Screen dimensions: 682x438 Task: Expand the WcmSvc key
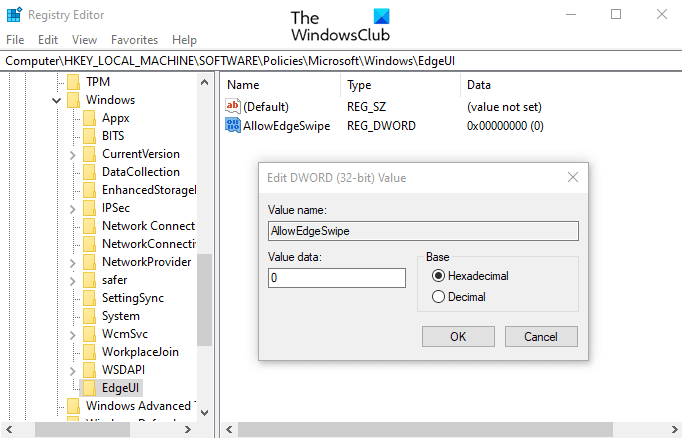tap(72, 334)
